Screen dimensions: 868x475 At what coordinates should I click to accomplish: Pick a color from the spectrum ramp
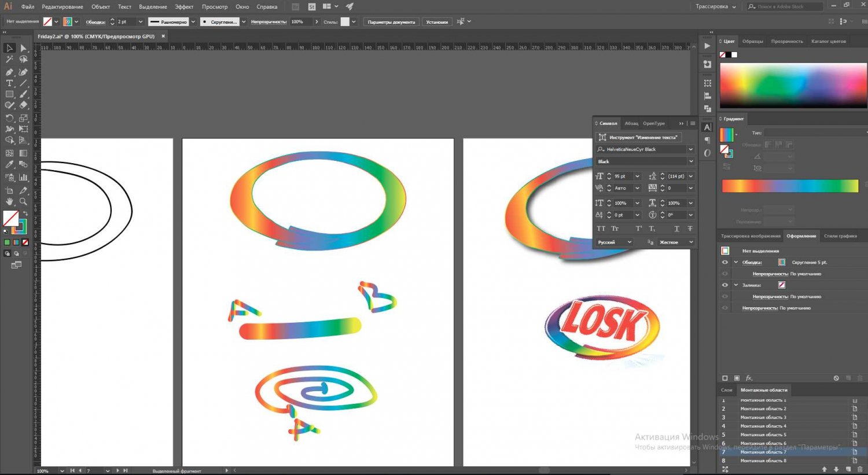793,86
